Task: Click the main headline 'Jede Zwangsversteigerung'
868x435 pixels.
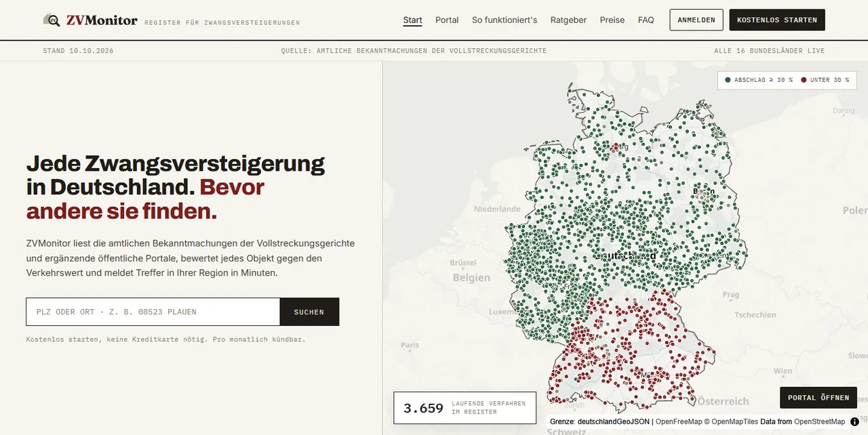Action: click(176, 163)
